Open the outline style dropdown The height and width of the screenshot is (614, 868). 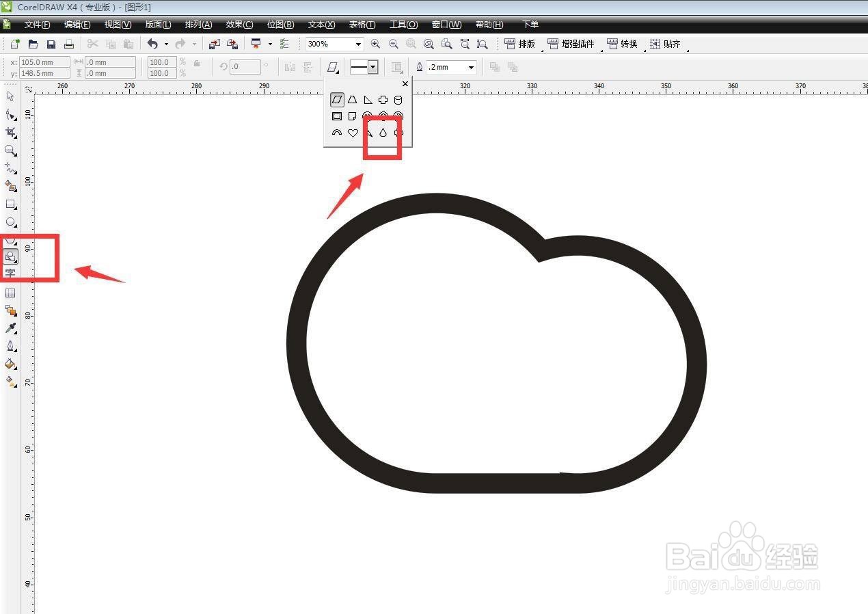373,67
